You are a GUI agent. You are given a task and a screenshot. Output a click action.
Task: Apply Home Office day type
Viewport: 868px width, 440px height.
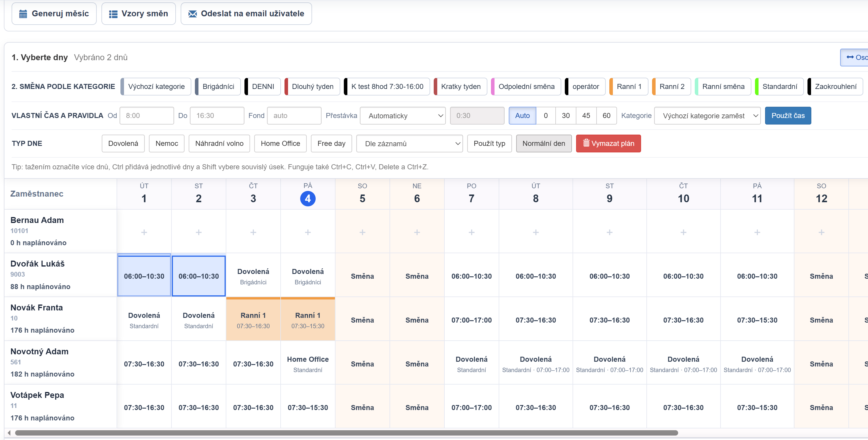[x=280, y=144]
